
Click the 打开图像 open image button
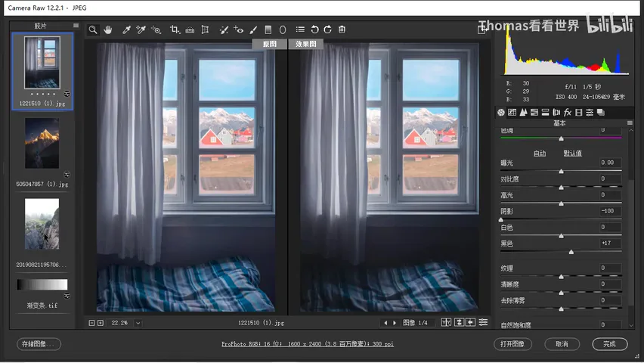(512, 344)
